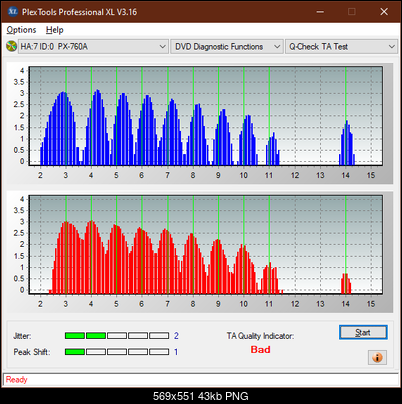Click the TA Quality Indicator label
Viewport: 402px width, 404px height.
tap(260, 336)
